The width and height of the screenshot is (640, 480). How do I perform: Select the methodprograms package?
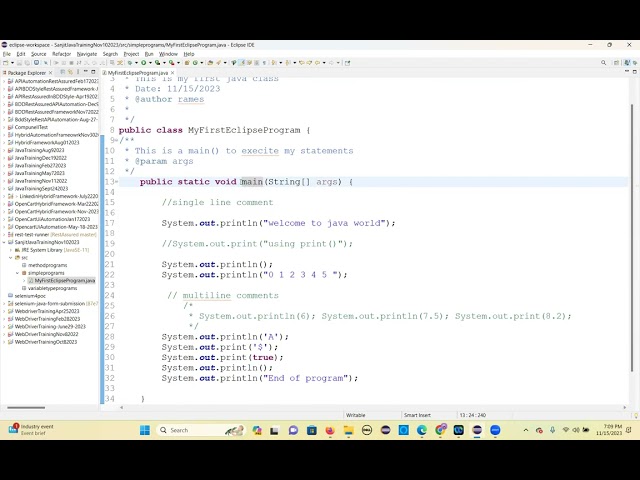47,265
